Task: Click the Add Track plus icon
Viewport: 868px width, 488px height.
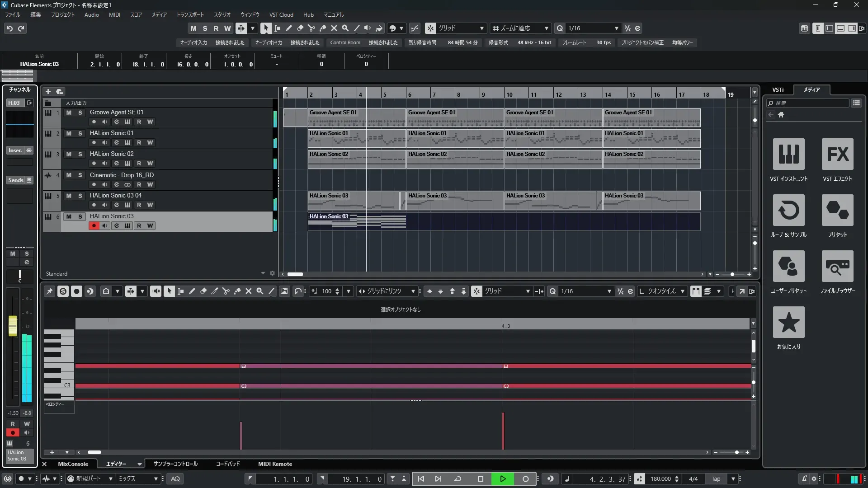Action: click(x=48, y=91)
